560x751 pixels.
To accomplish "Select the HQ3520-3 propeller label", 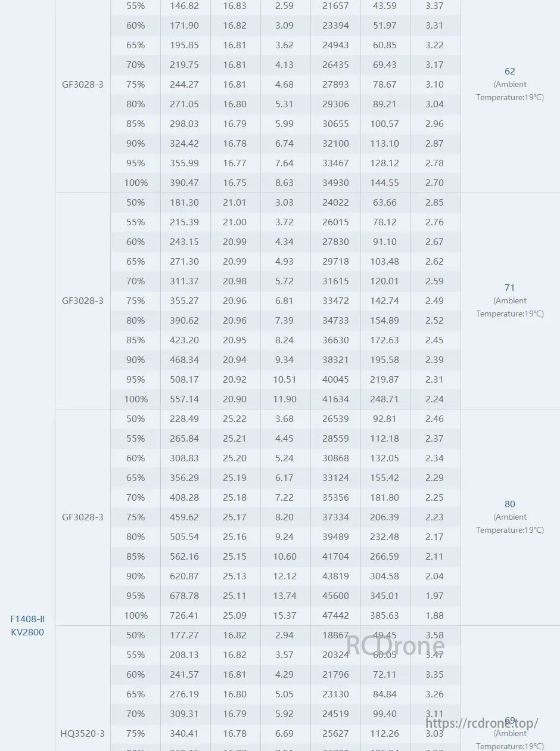I will [x=82, y=733].
